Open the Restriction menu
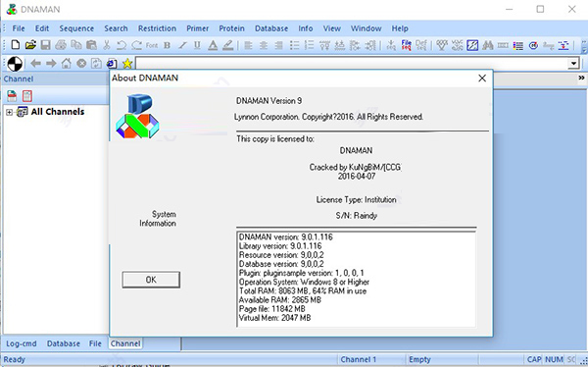This screenshot has height=367, width=588. tap(157, 28)
